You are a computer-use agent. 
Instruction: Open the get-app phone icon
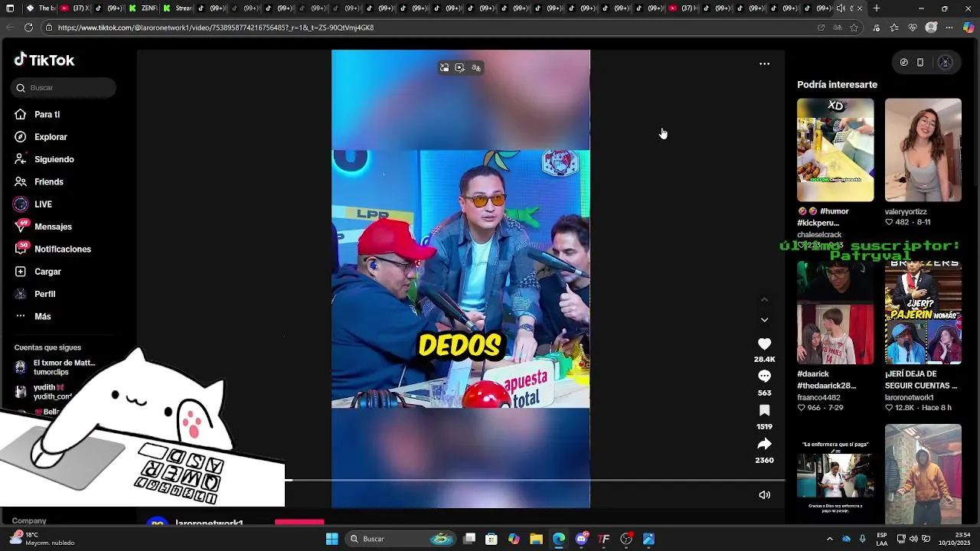tap(920, 63)
